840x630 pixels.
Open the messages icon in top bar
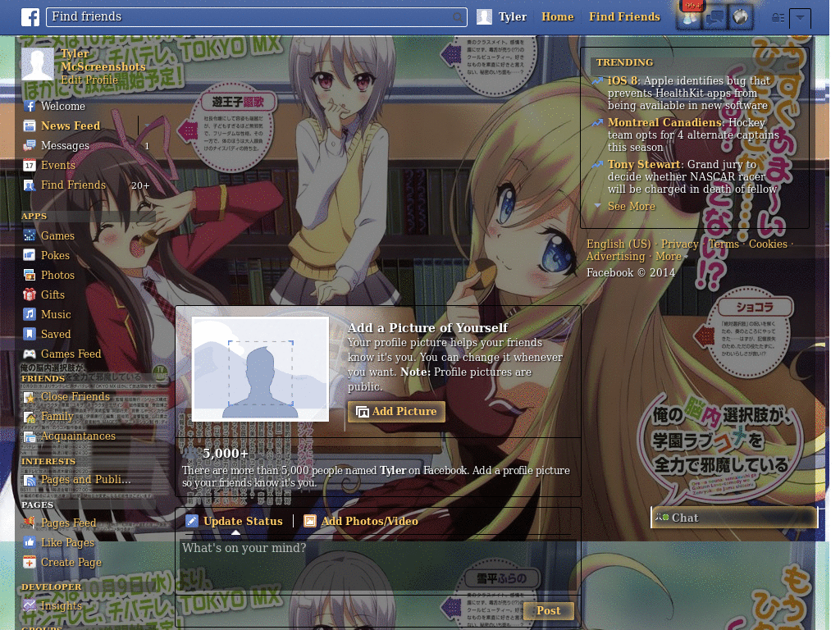point(714,18)
